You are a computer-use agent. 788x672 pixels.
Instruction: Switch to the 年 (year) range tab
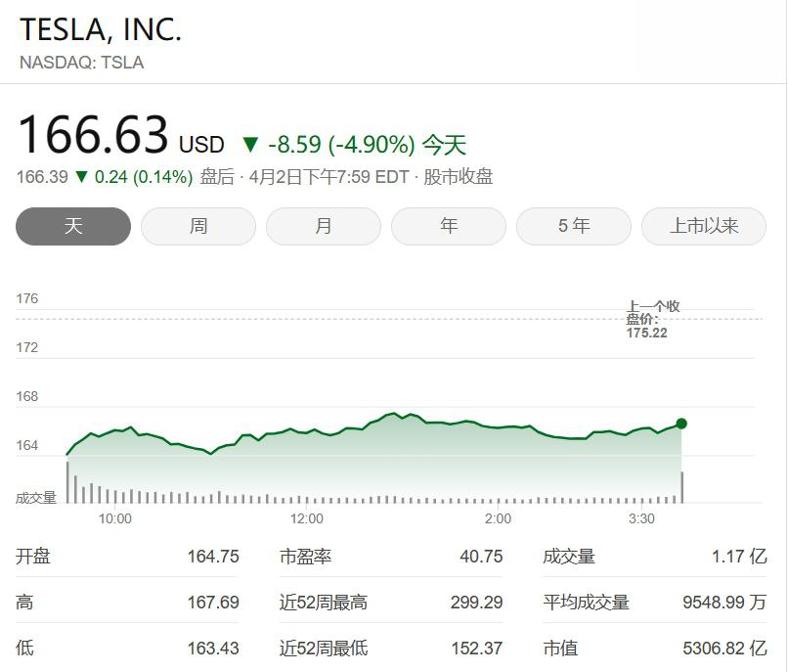(449, 226)
